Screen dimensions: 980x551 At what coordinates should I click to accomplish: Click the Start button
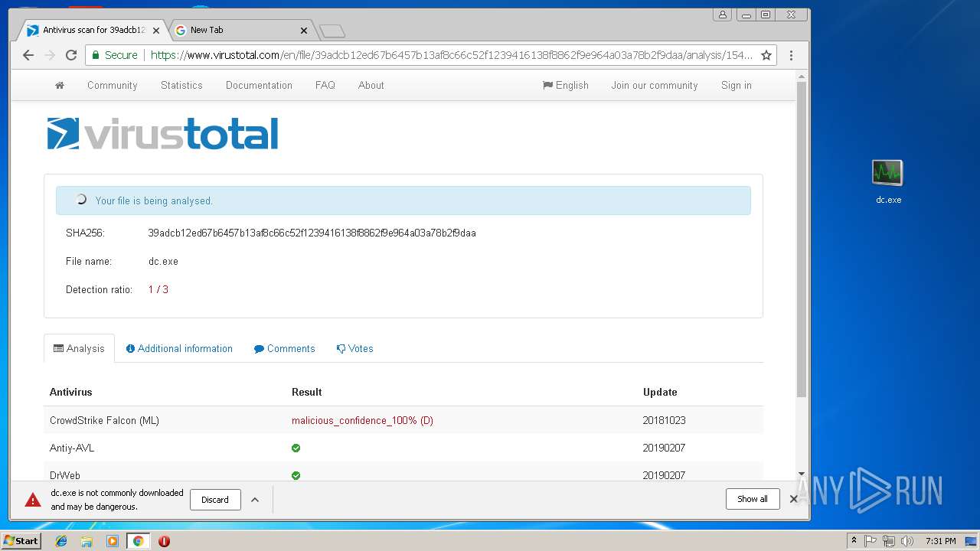[x=21, y=541]
